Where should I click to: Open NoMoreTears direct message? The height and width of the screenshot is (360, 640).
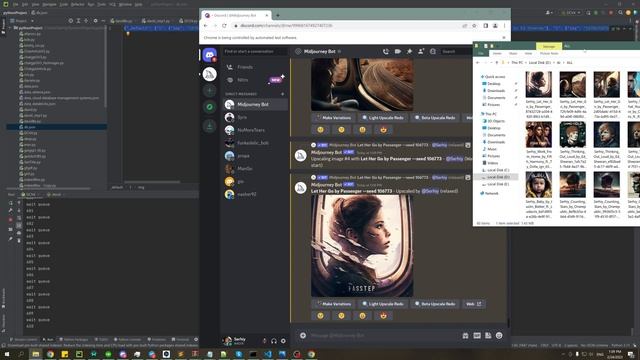pyautogui.click(x=255, y=130)
